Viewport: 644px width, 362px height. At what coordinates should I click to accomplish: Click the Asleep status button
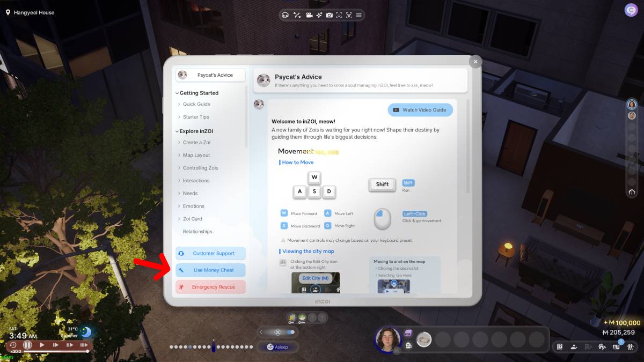[277, 347]
